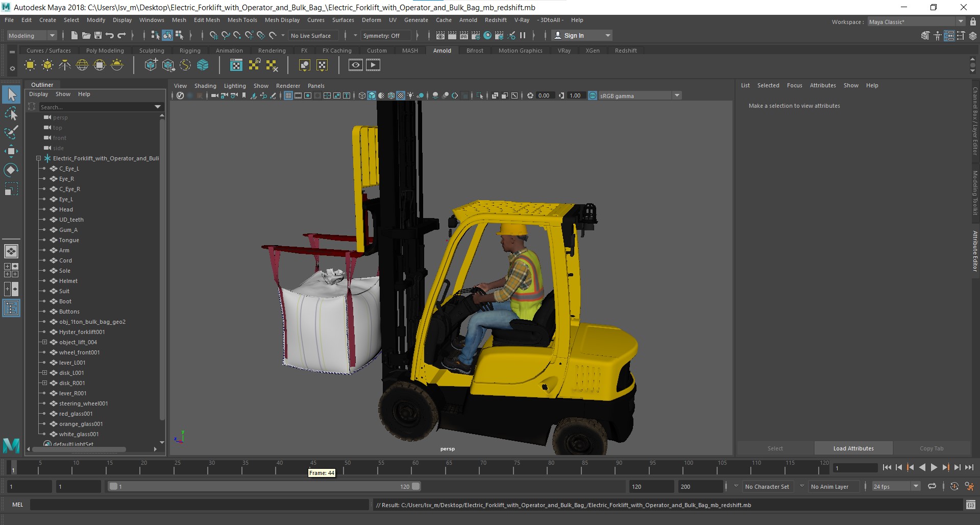Screen dimensions: 980x525
Task: Create an Arnold area light from shelf
Action: [30, 65]
